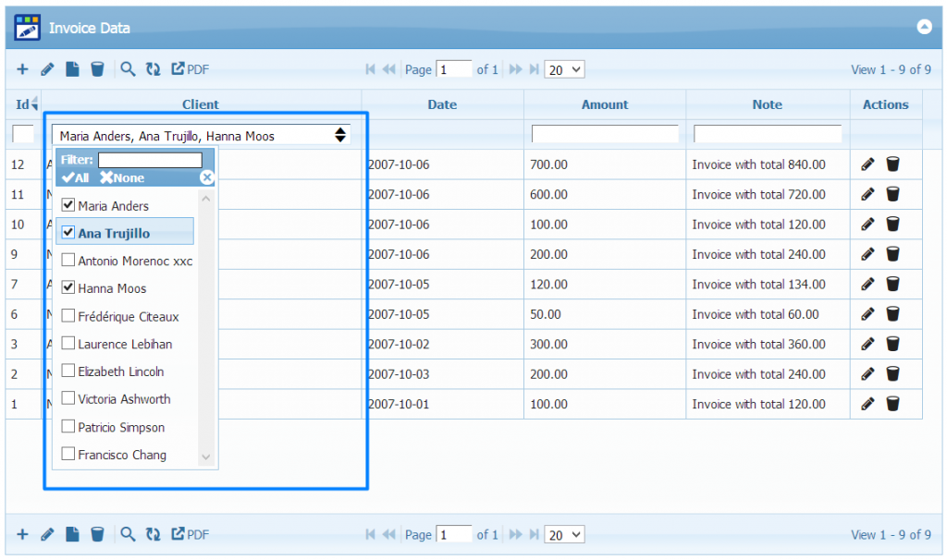Sort by the Amount column header
Screen dimensions: 947x560
point(605,104)
